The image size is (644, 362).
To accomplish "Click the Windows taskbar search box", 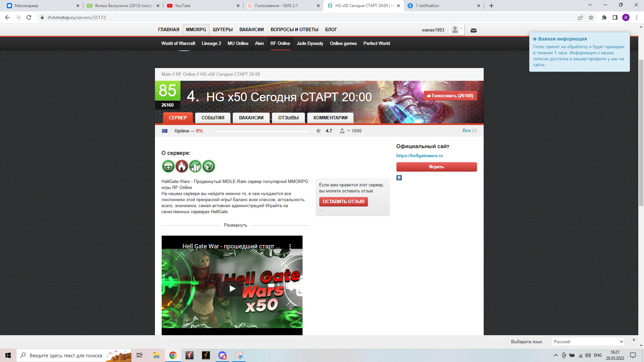I will tap(74, 355).
